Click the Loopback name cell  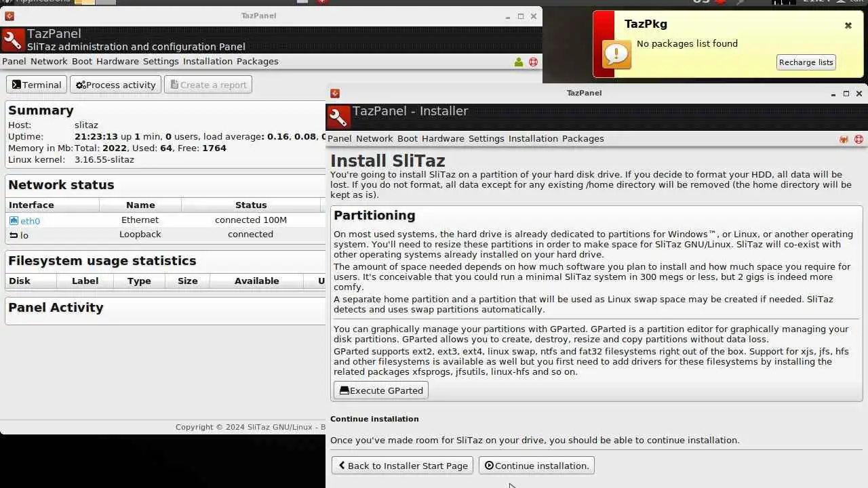click(140, 234)
